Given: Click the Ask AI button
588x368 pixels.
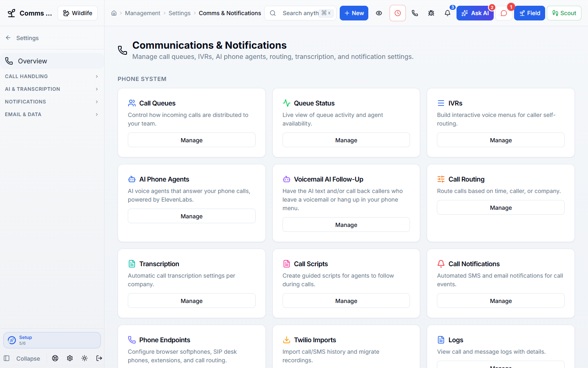Looking at the screenshot, I should [475, 13].
